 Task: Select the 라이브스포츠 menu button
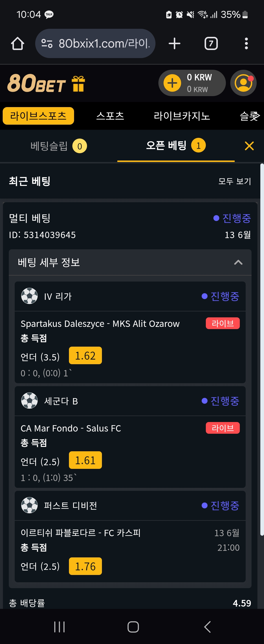coord(38,116)
